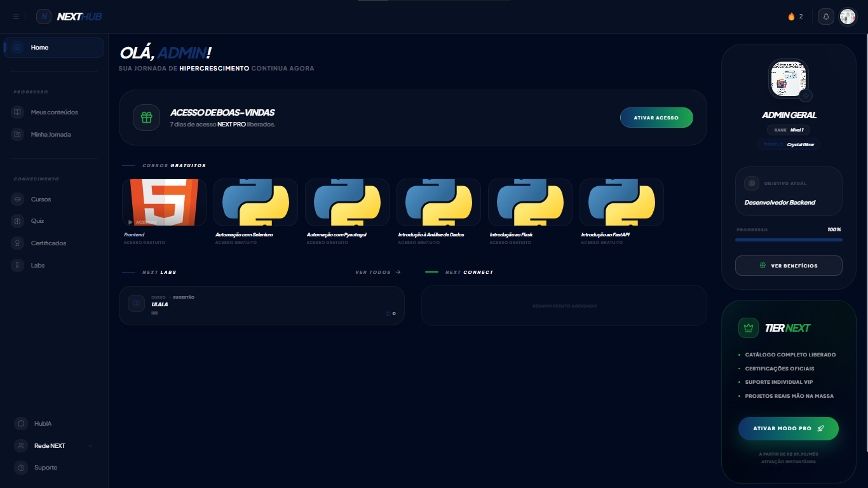This screenshot has width=868, height=488.
Task: Open the user avatar in top bar
Action: tap(848, 17)
